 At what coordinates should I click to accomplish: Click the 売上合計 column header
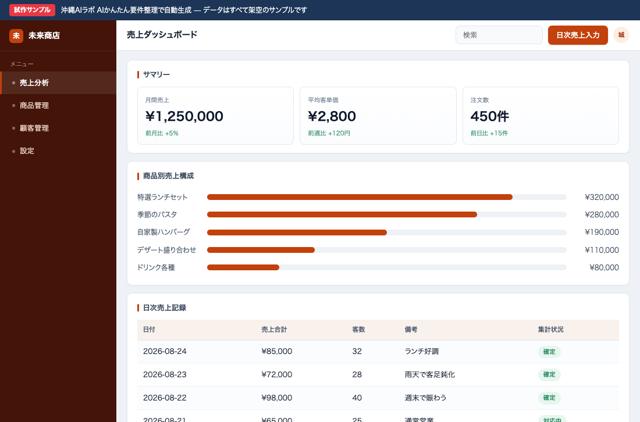click(274, 329)
